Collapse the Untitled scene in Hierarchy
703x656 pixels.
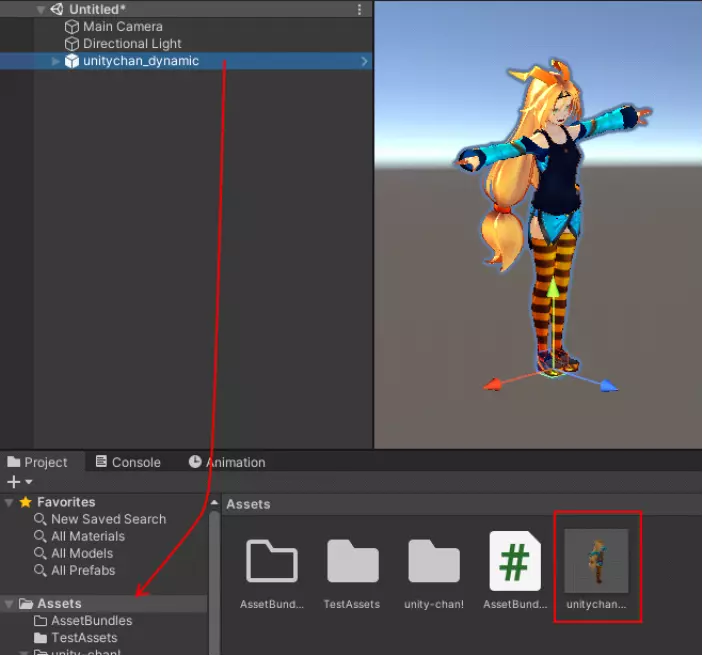click(x=41, y=9)
